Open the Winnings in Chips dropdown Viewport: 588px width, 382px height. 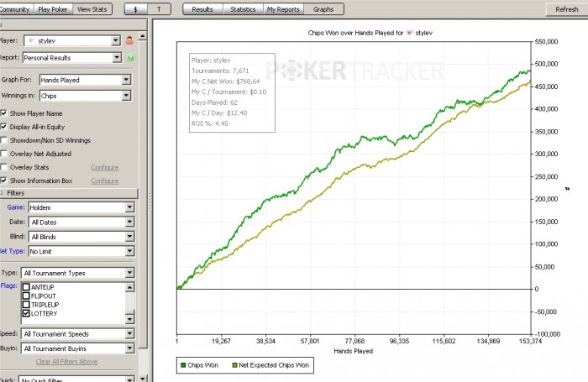tap(86, 96)
